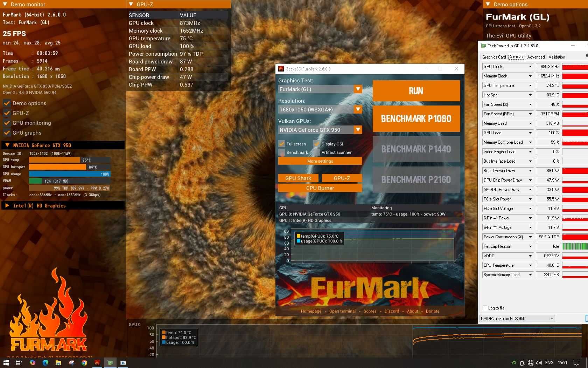
Task: Launch CPU Burner
Action: tap(320, 188)
